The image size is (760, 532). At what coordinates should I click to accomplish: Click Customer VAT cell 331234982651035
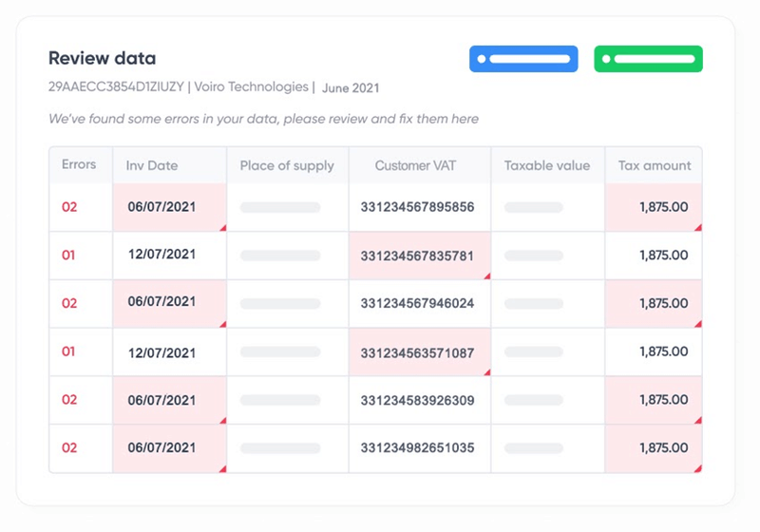coord(417,448)
